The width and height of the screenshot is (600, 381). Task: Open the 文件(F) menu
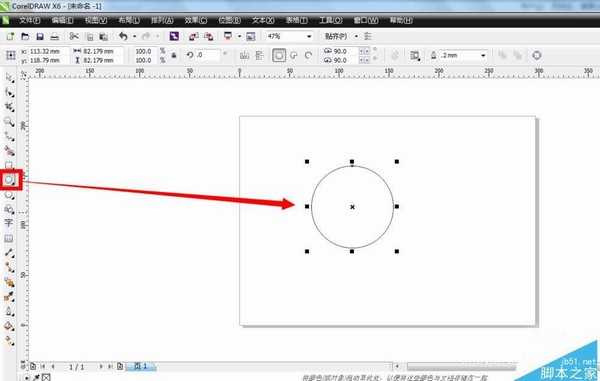point(29,20)
